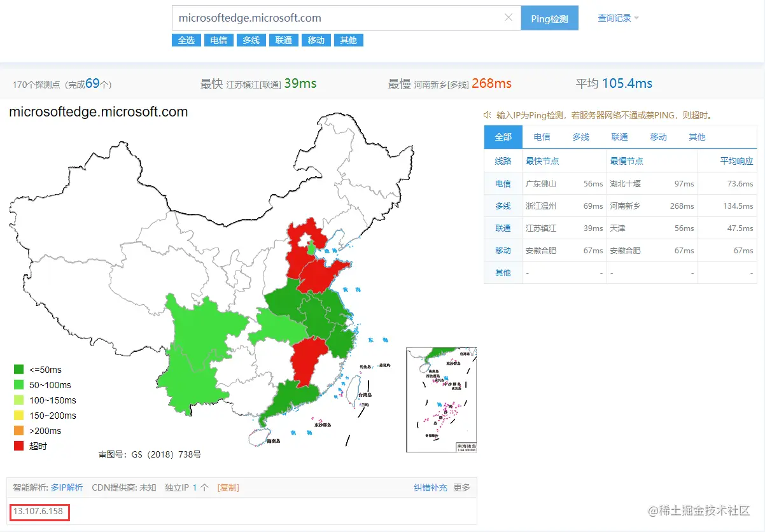
Task: Click the 移动 row label in table
Action: (x=503, y=250)
